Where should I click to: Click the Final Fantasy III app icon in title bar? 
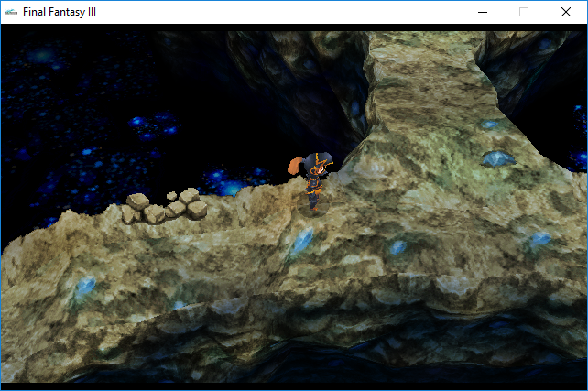[x=11, y=12]
